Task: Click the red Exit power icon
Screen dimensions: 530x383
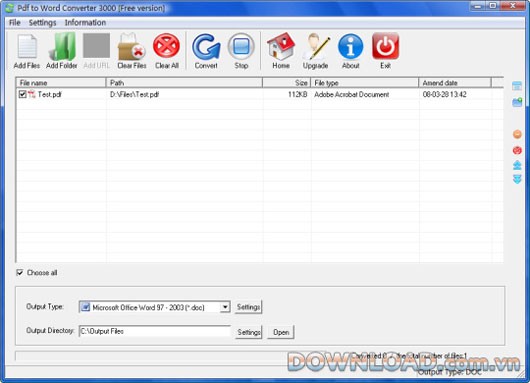Action: 385,51
